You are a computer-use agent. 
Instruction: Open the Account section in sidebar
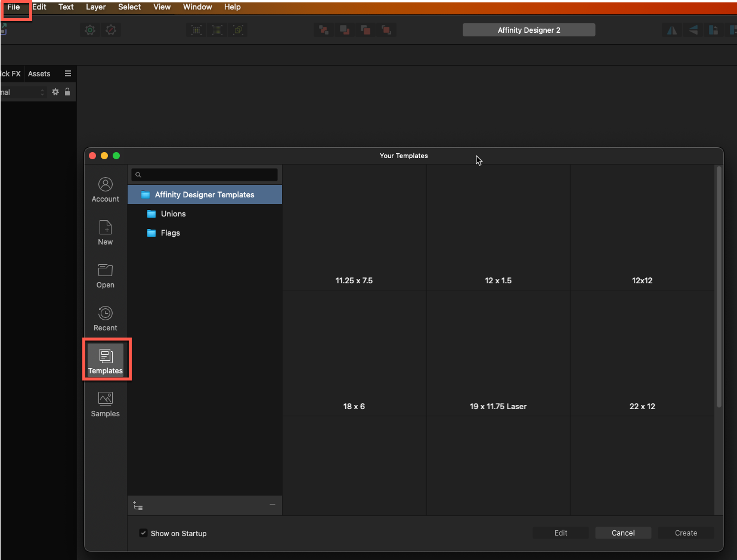pyautogui.click(x=106, y=190)
